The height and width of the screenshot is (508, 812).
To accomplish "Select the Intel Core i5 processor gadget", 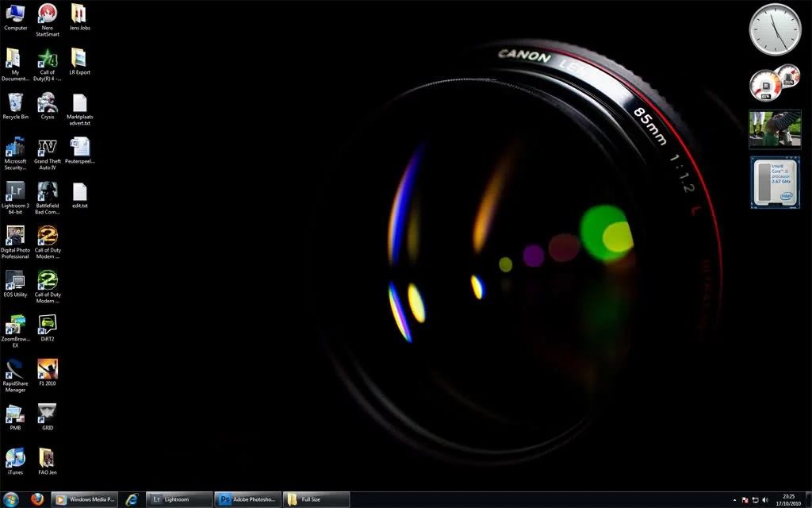I will tap(775, 183).
